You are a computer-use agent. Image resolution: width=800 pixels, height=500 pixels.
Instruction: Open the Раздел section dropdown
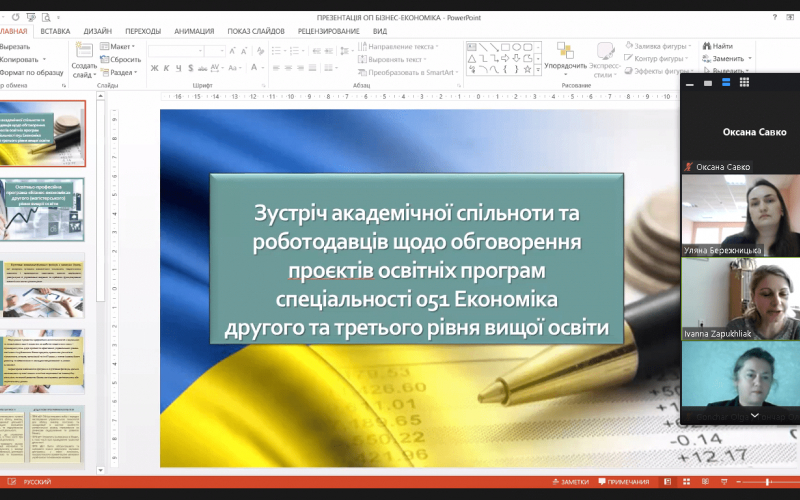tap(119, 72)
